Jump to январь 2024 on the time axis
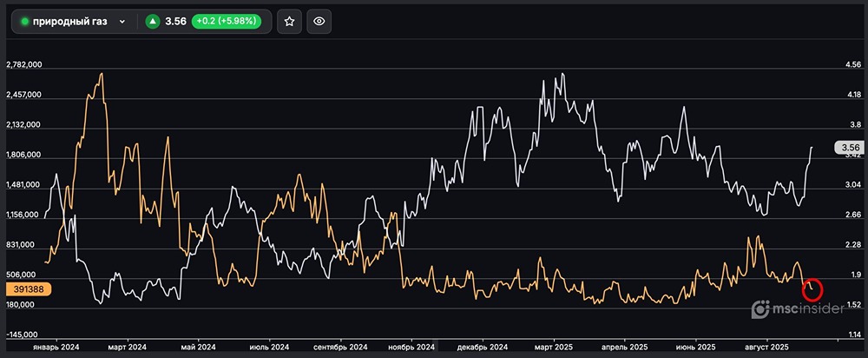The height and width of the screenshot is (358, 868). click(x=56, y=347)
